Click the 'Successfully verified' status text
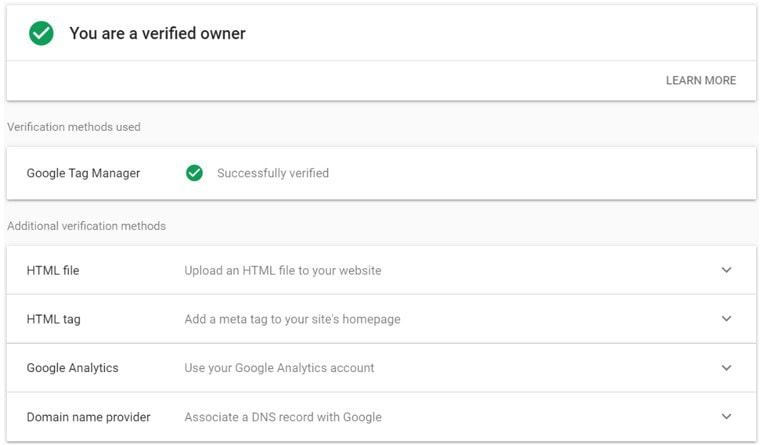760x445 pixels. coord(272,173)
